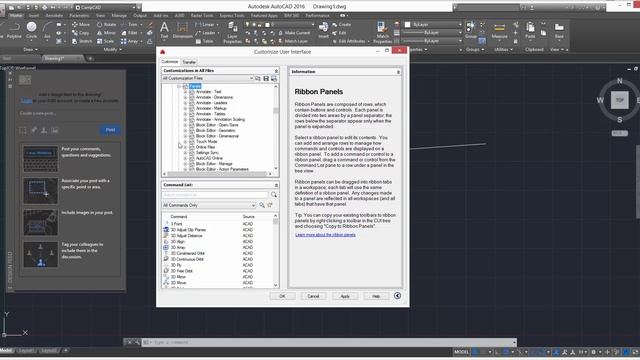Click the Make Current layer button
Image resolution: width=640 pixels, height=360 pixels.
point(294,33)
